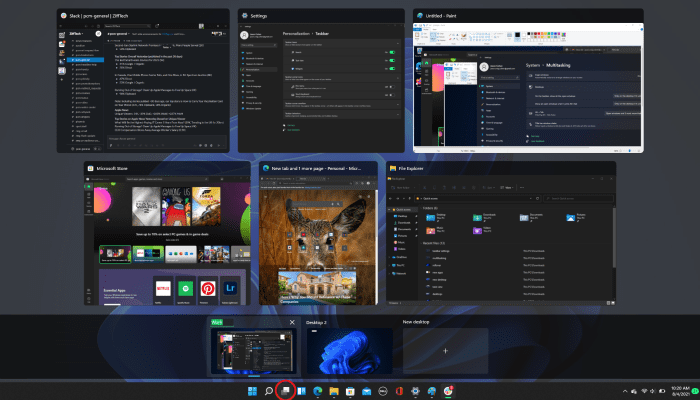This screenshot has height=400, width=700.
Task: Bring up the File Explorer window preview
Action: click(501, 236)
